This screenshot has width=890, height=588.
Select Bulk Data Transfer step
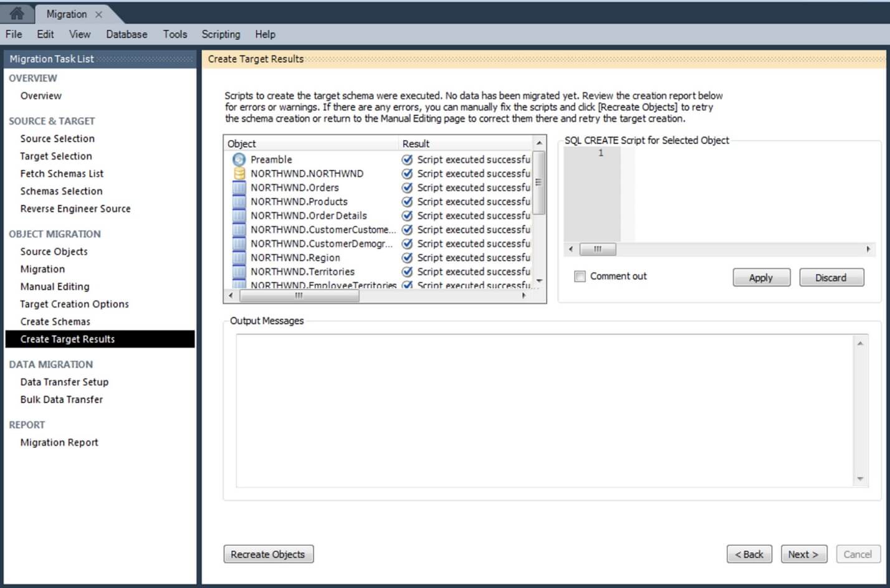coord(62,399)
